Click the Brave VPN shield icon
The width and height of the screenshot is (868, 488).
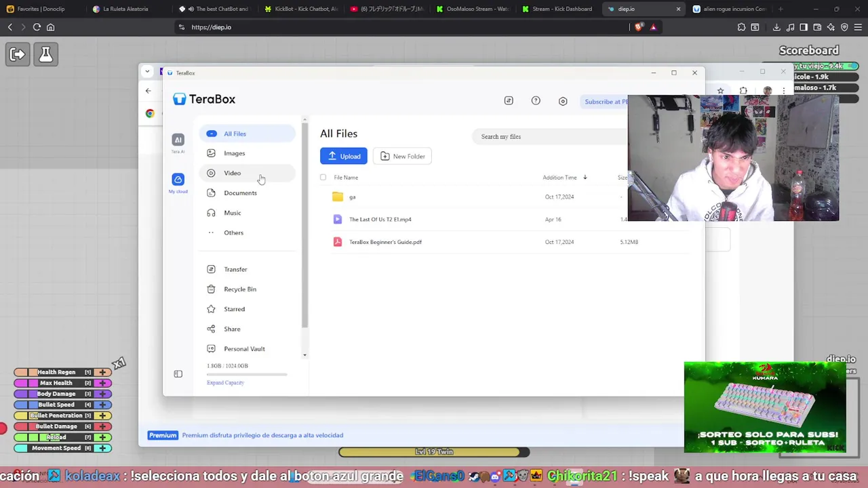[844, 27]
